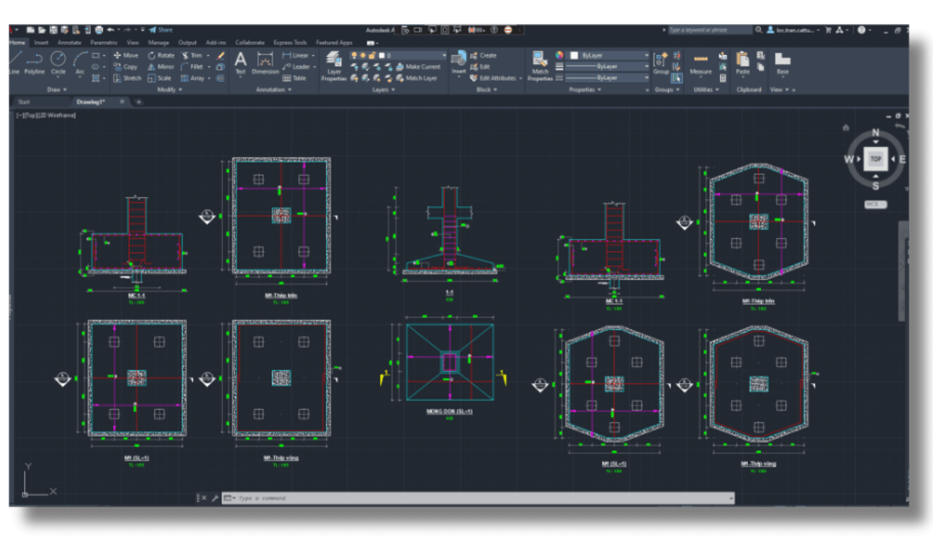Click the Share button
Screen dimensions: 933x560
tap(161, 30)
